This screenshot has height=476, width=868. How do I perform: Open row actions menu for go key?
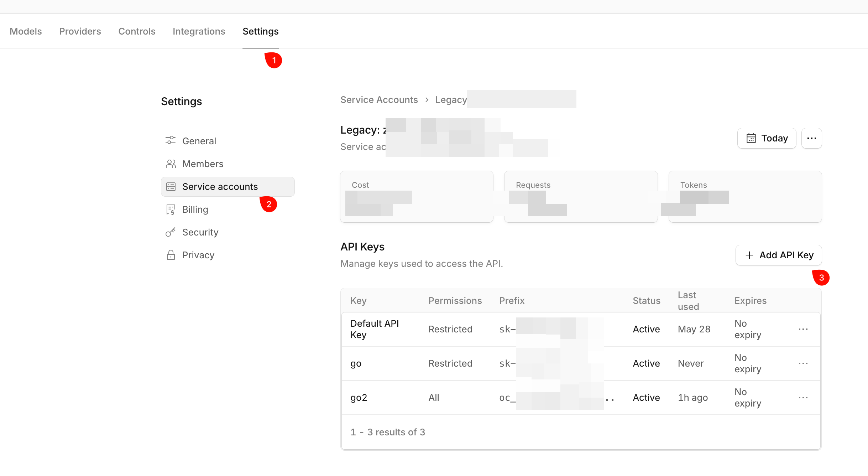(x=803, y=363)
